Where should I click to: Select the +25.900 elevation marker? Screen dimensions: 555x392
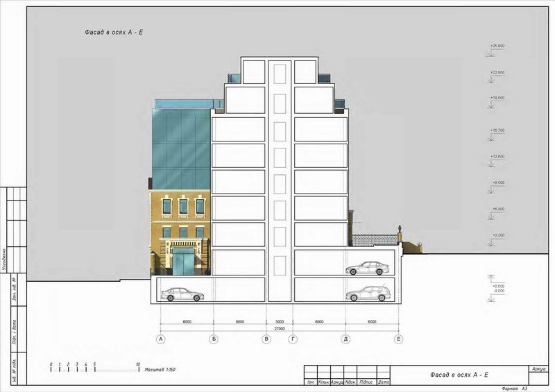click(x=497, y=46)
